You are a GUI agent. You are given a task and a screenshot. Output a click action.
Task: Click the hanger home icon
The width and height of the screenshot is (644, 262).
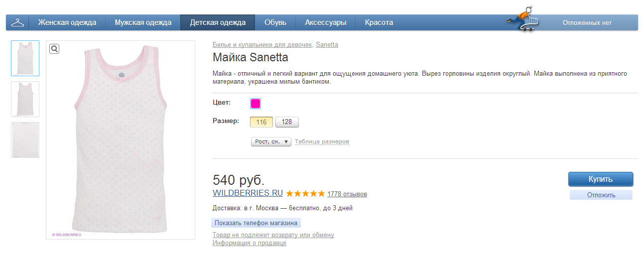(x=17, y=22)
